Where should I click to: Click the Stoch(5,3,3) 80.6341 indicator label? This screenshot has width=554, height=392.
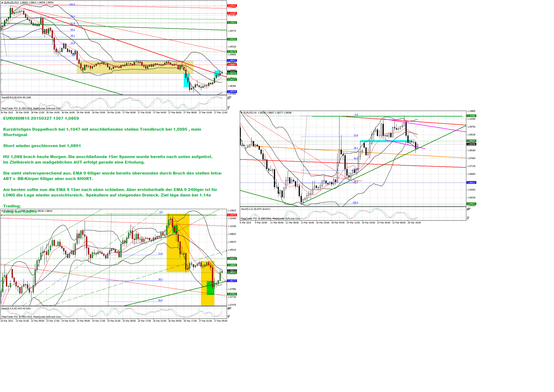(16, 98)
